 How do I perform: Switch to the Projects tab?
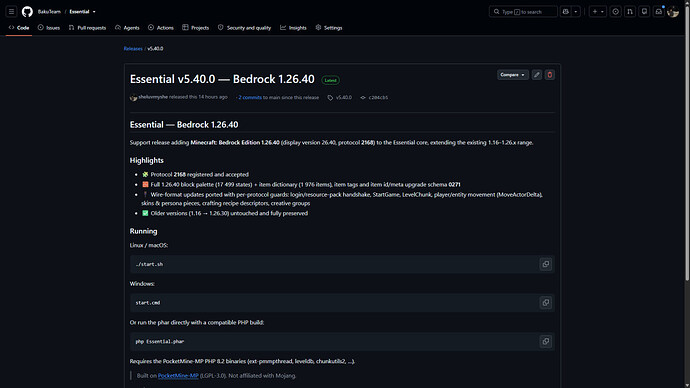point(196,28)
